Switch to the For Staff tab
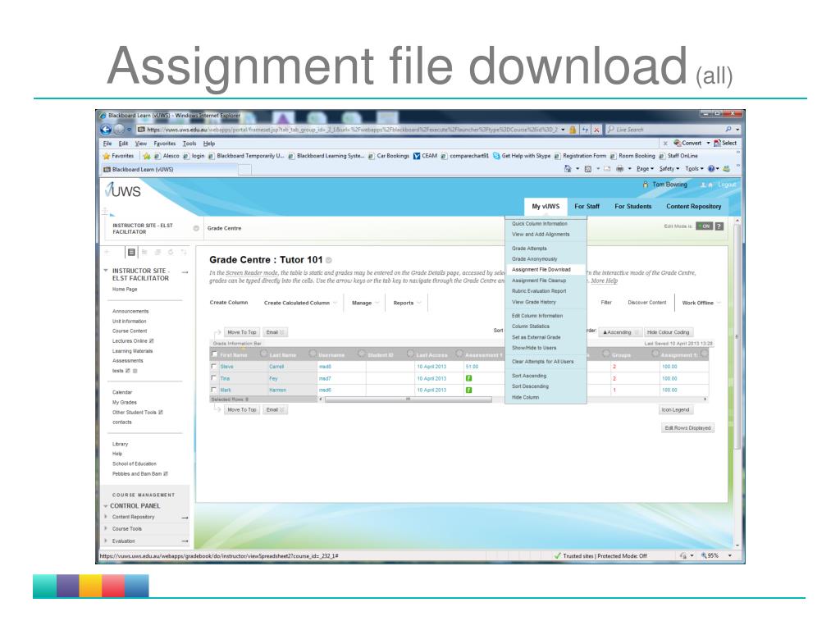The width and height of the screenshot is (840, 630). [587, 206]
